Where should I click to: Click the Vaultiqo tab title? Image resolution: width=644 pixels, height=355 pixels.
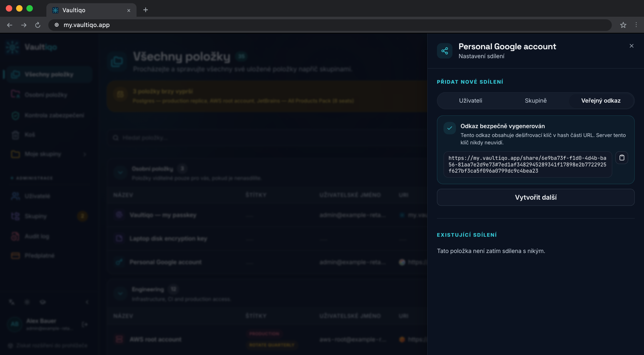pyautogui.click(x=74, y=10)
